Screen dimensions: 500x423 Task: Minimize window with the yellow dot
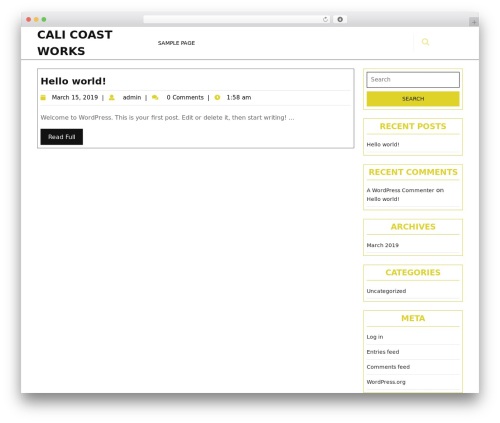click(x=36, y=19)
